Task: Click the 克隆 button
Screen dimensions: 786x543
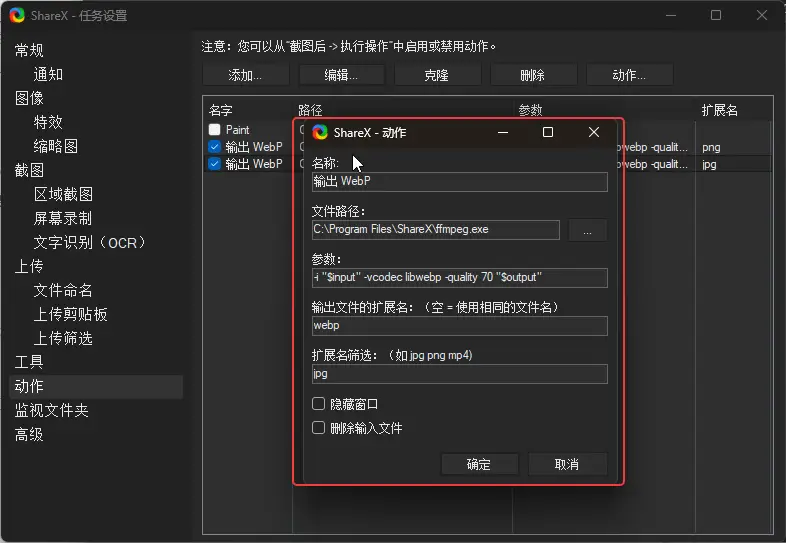Action: [437, 75]
